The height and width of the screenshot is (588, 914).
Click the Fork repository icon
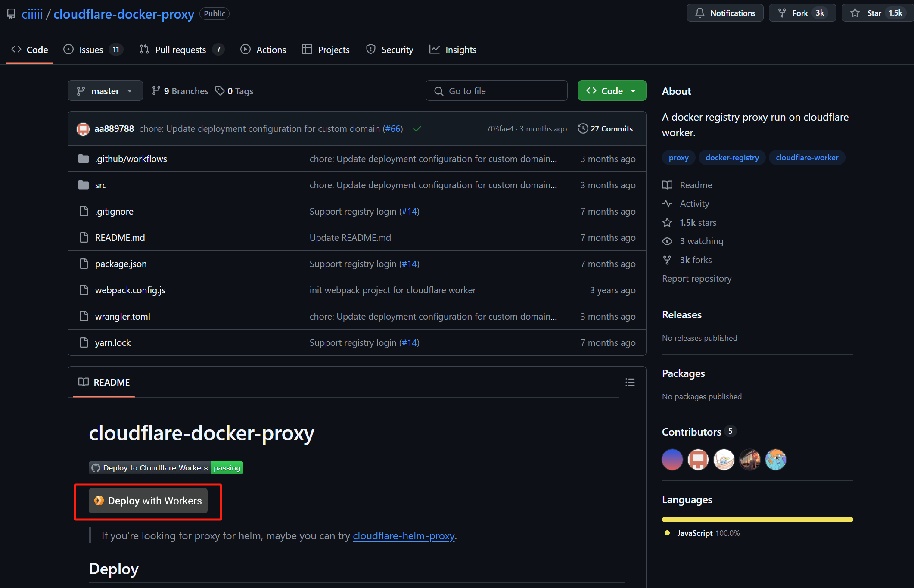pyautogui.click(x=782, y=13)
